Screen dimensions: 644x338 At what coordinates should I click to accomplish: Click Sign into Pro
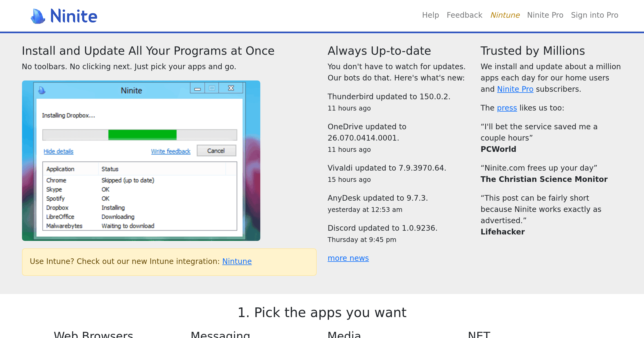(x=595, y=15)
